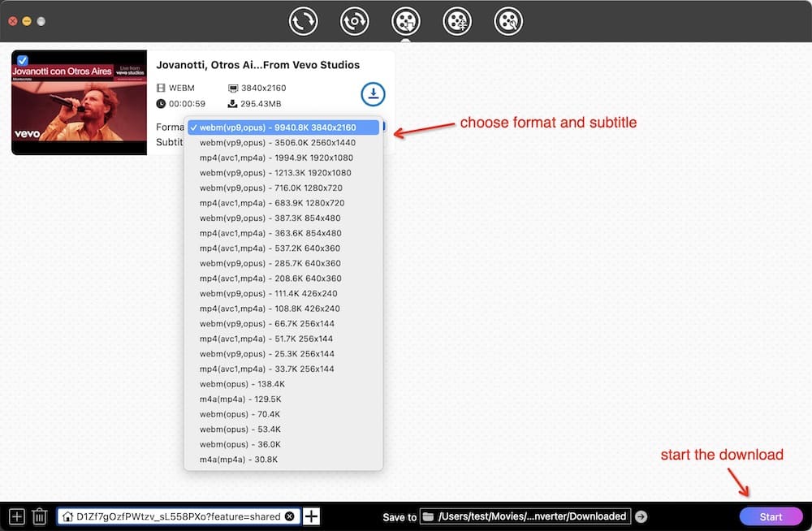Choose webm(vp9,opus) 3506.0K 2560x1440 format

(x=278, y=142)
